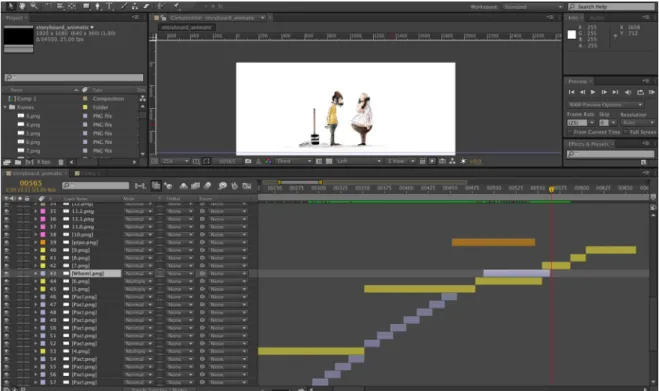The width and height of the screenshot is (659, 391).
Task: Enable Full Screen checkbox in Preview
Action: (x=626, y=132)
